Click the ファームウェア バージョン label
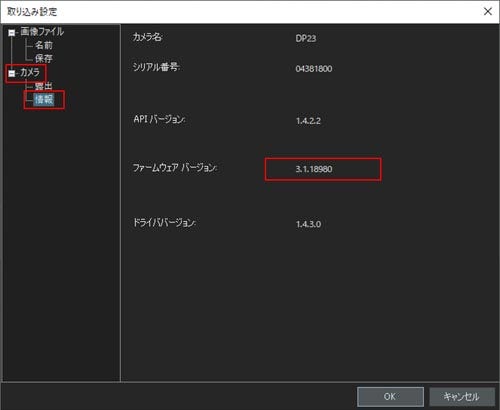500x410 pixels. [x=175, y=167]
